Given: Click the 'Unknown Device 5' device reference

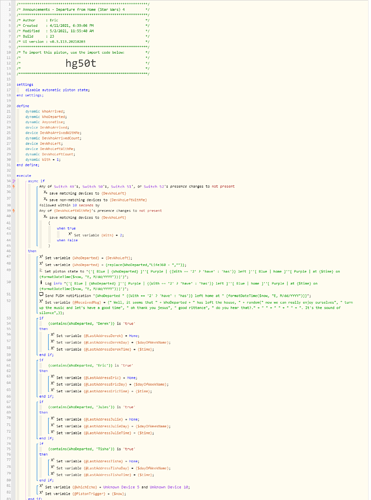Looking at the screenshot, I should [x=121, y=487].
